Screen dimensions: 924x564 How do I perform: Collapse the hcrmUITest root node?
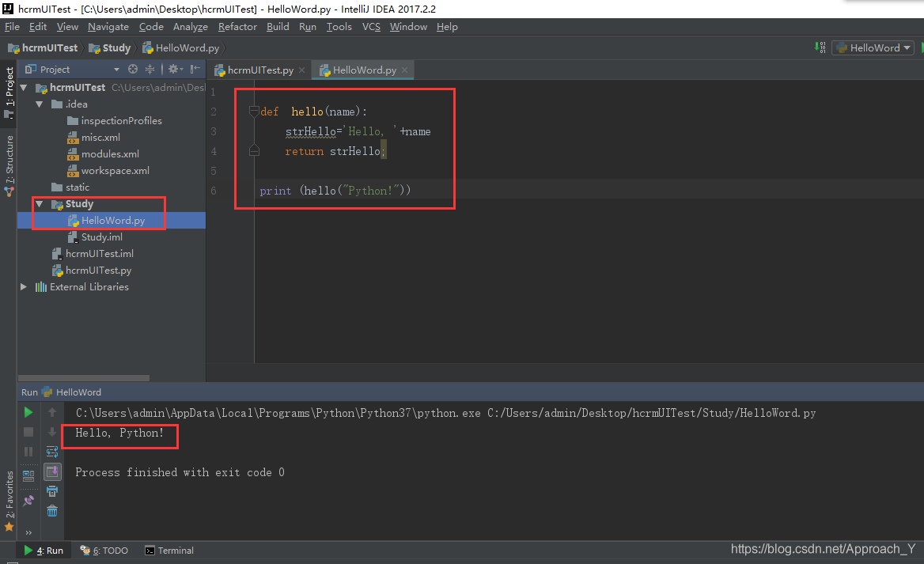(x=24, y=88)
